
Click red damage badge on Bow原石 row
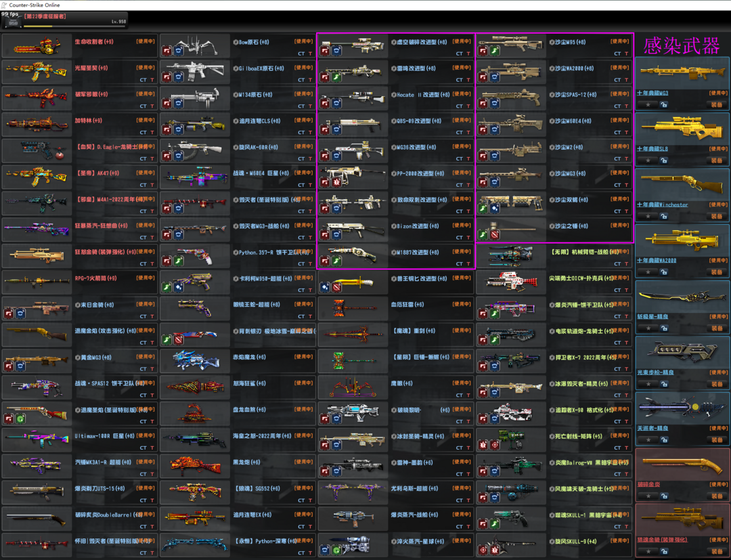click(167, 50)
